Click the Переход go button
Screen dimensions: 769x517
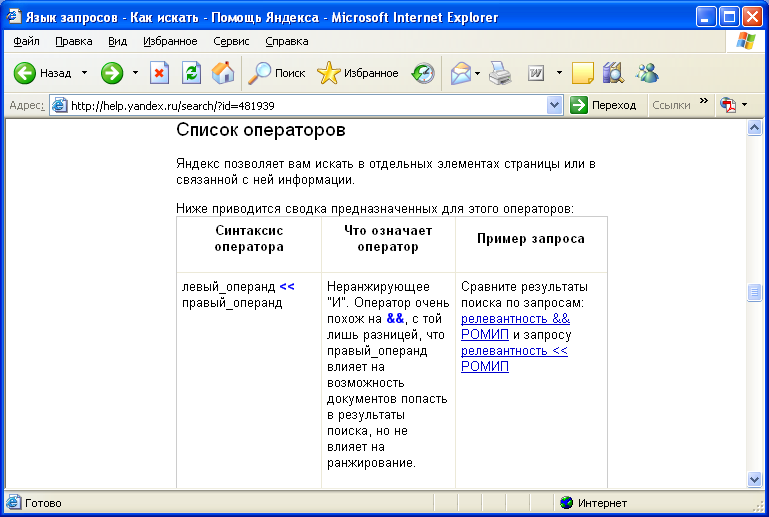coord(603,105)
